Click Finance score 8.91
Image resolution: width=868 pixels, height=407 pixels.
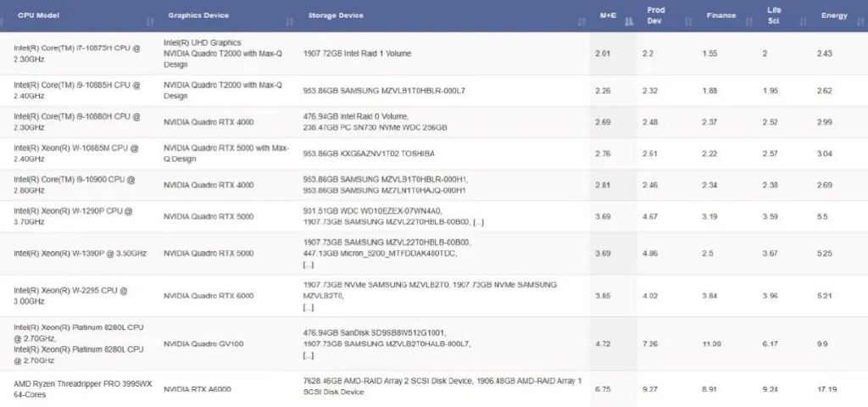click(709, 389)
